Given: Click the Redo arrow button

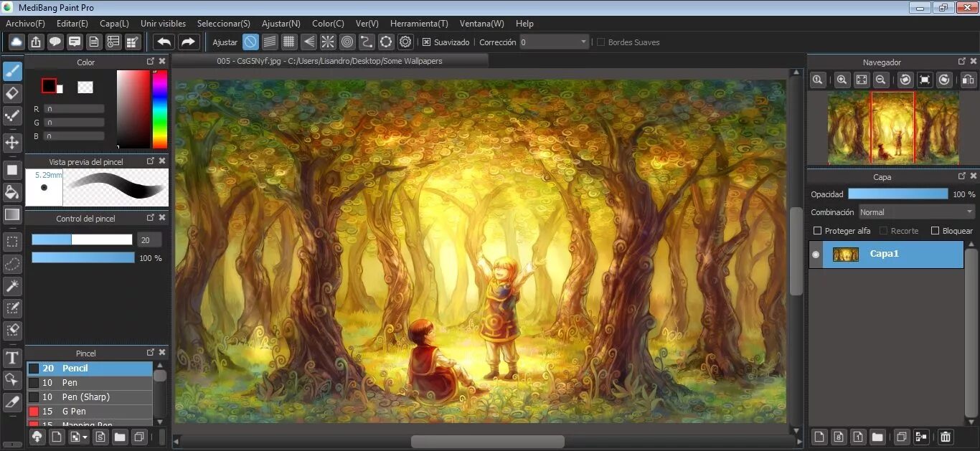Looking at the screenshot, I should coord(188,42).
